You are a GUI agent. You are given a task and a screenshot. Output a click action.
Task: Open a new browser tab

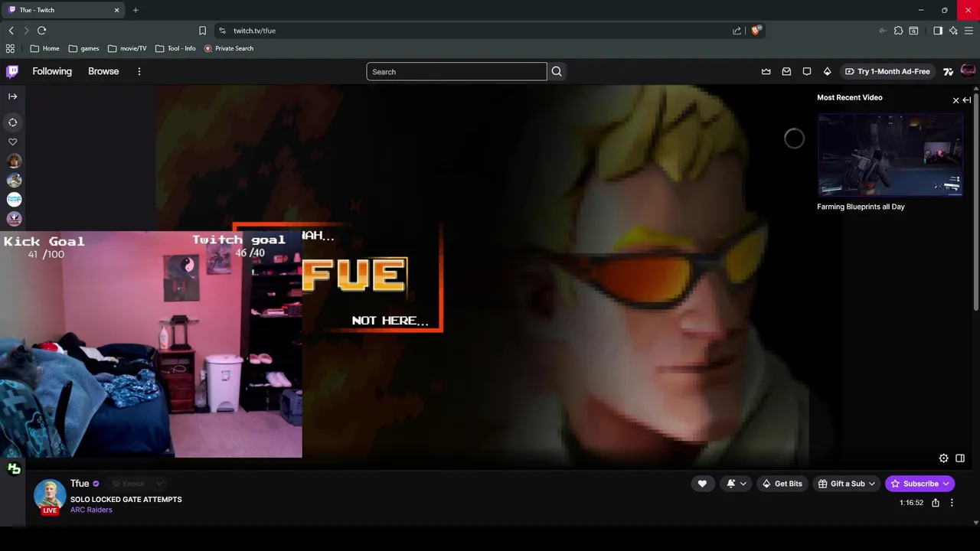coord(136,10)
